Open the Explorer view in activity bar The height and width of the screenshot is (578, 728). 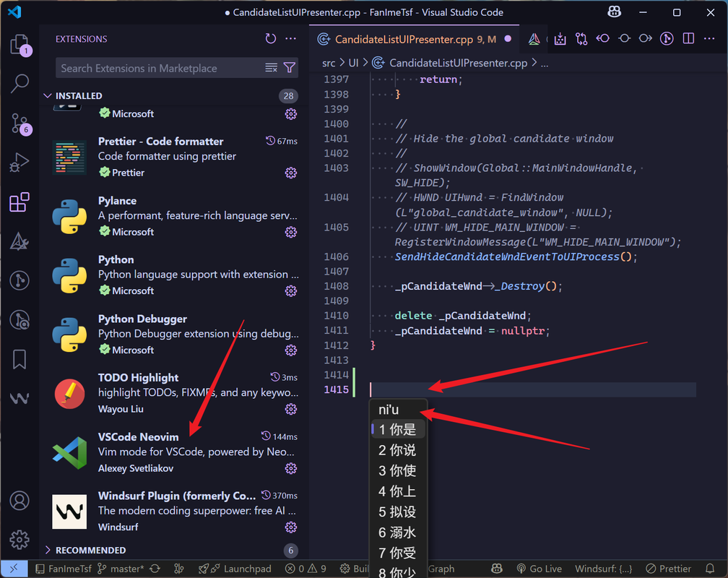(19, 45)
